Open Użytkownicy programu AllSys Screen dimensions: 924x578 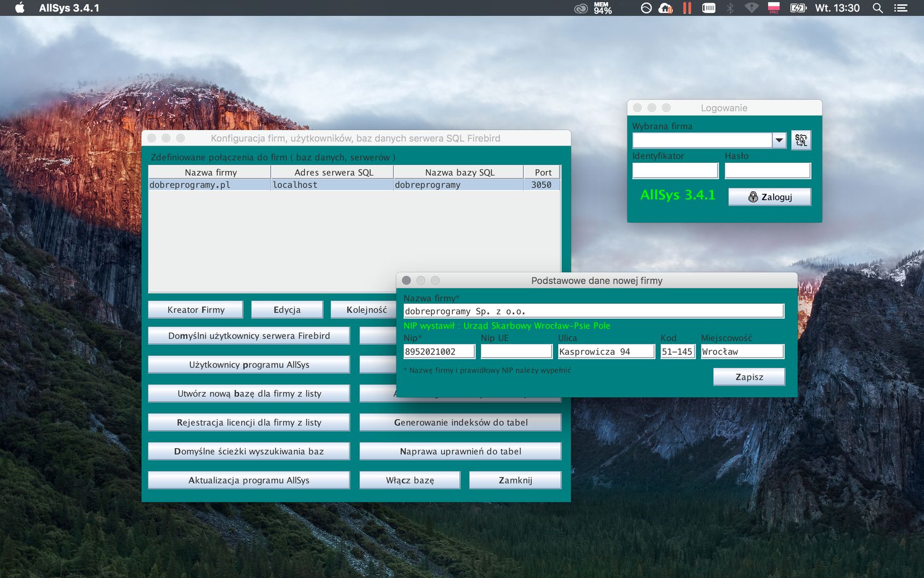point(249,365)
